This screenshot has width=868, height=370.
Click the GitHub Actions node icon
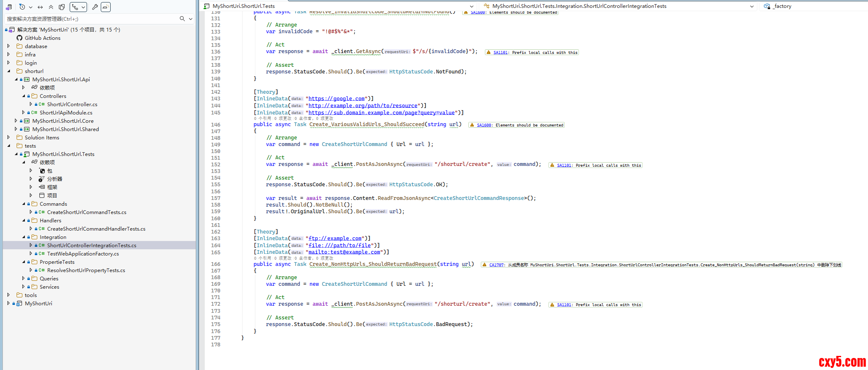19,38
